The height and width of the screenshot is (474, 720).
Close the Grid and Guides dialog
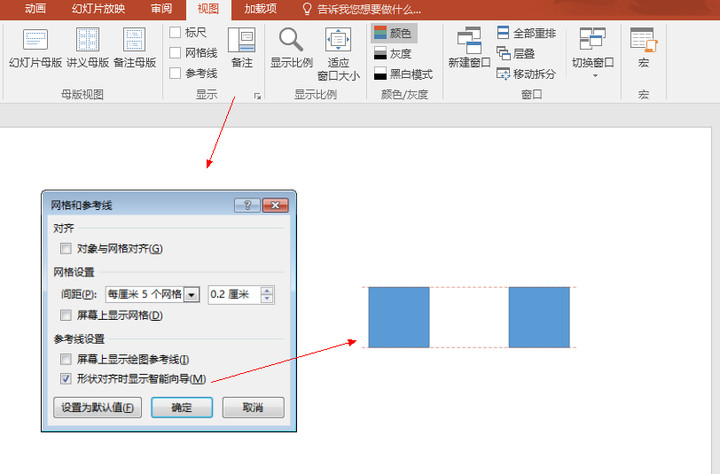[275, 205]
